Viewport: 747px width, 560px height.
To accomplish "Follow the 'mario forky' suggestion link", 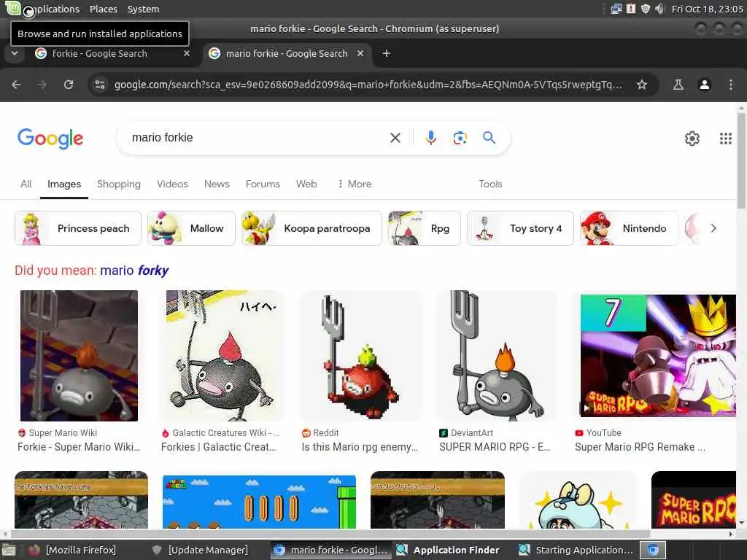I will pos(134,271).
